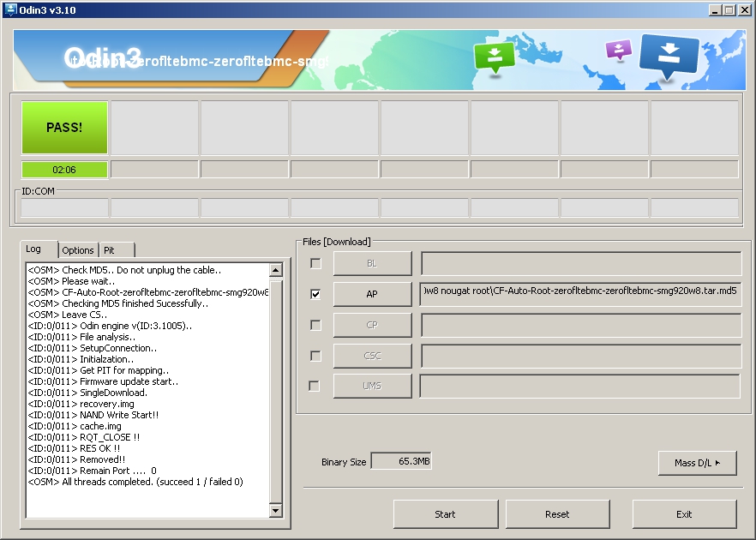Select log line 'Firmware update start..'

coord(103,381)
